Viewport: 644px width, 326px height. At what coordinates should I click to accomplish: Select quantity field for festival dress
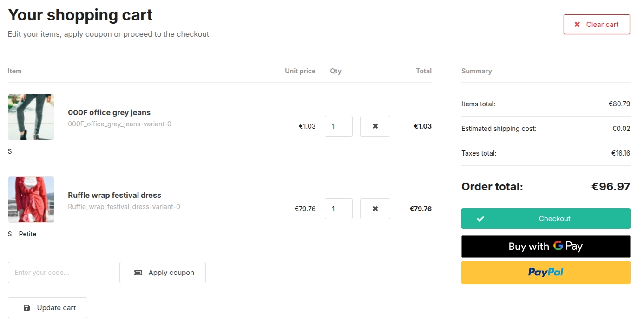coord(338,209)
